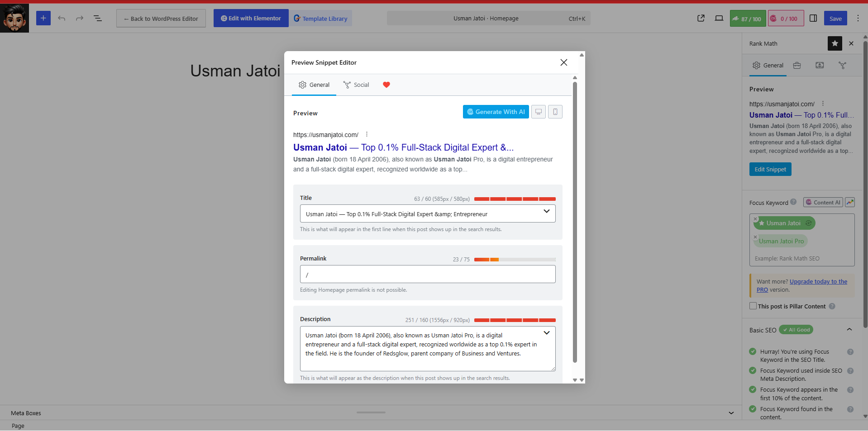Open the Title variables dropdown

pyautogui.click(x=547, y=211)
